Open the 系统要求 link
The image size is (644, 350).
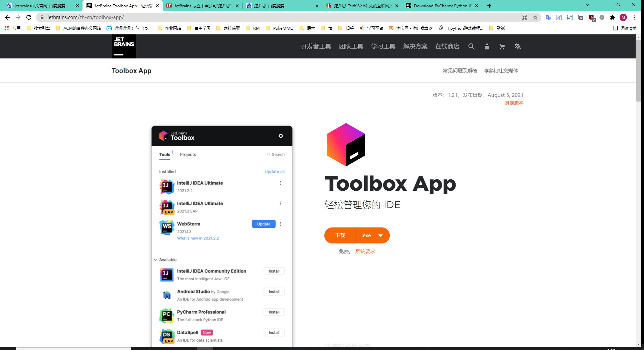pos(365,251)
